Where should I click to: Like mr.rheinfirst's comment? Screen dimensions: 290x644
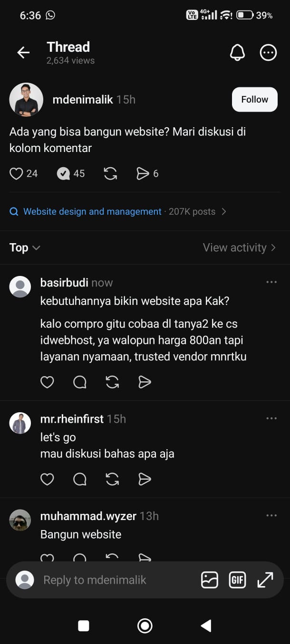point(47,480)
